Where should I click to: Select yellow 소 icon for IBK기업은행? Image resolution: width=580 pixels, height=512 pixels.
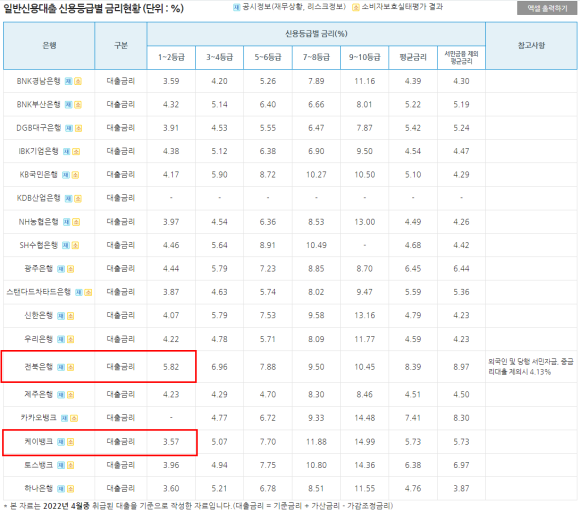[x=76, y=151]
